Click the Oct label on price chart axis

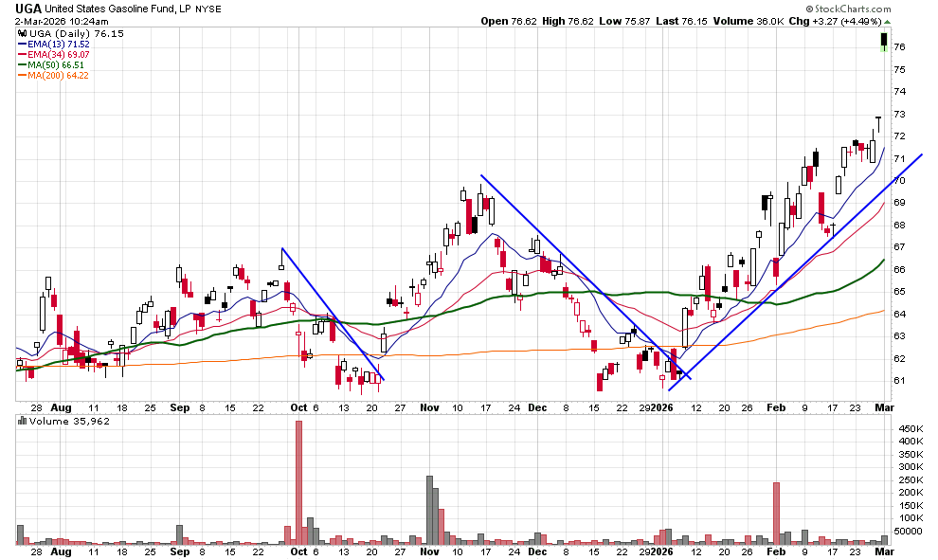coord(298,407)
